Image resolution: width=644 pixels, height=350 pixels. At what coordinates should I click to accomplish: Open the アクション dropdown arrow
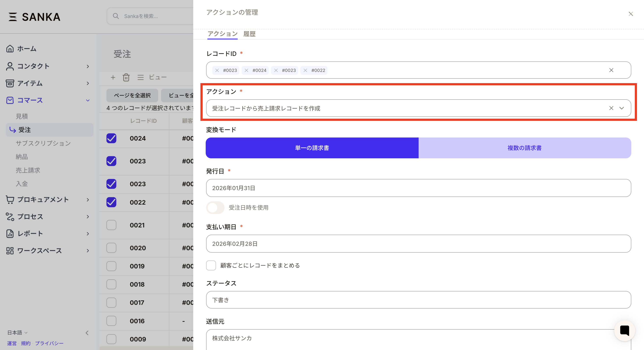[x=621, y=108]
